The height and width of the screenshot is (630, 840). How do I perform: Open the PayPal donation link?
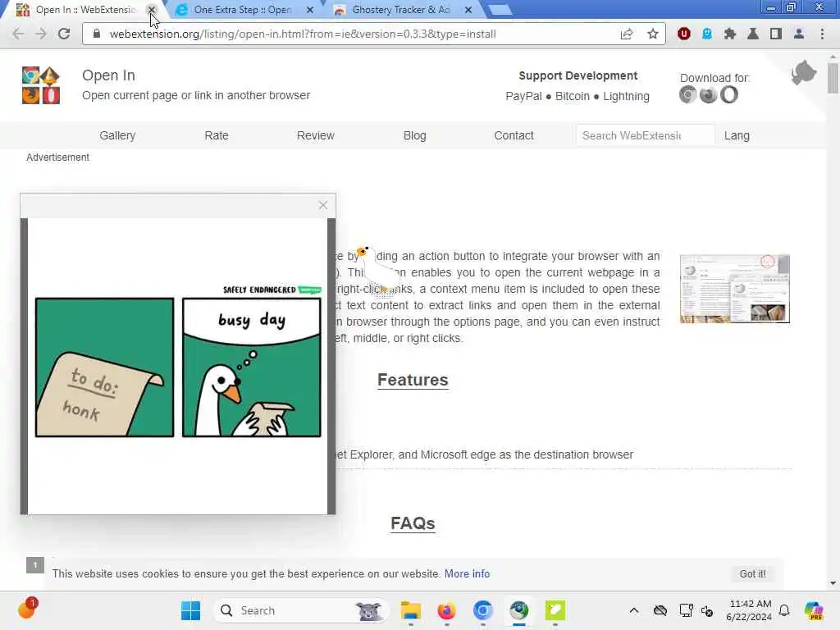pos(523,97)
